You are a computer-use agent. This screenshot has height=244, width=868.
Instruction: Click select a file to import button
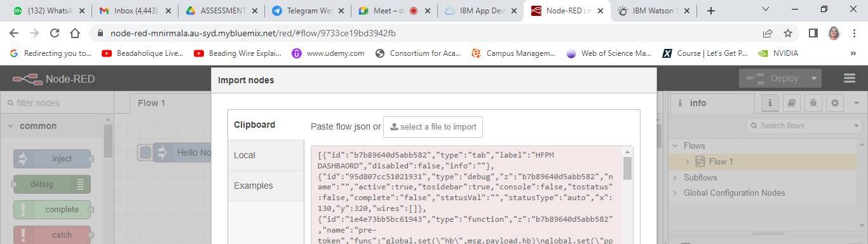tap(433, 126)
